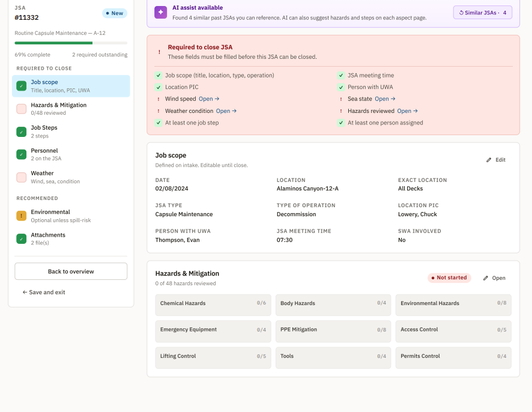Open the Weather condition required field link
532x412 pixels.
[x=226, y=111]
